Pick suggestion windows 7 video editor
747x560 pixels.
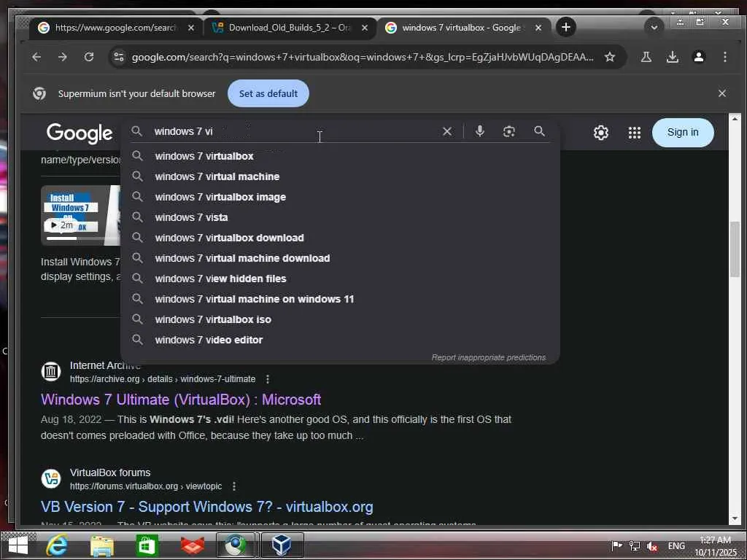click(x=340, y=340)
